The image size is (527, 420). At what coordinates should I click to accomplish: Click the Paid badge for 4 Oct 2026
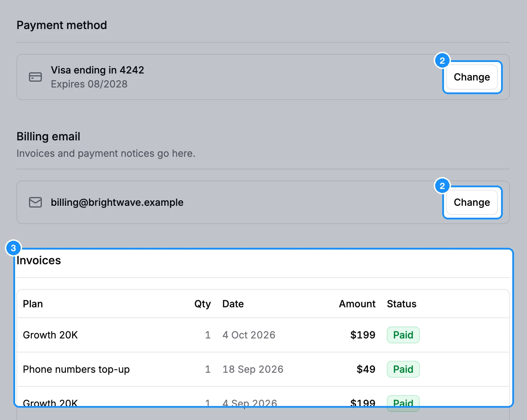pos(403,335)
